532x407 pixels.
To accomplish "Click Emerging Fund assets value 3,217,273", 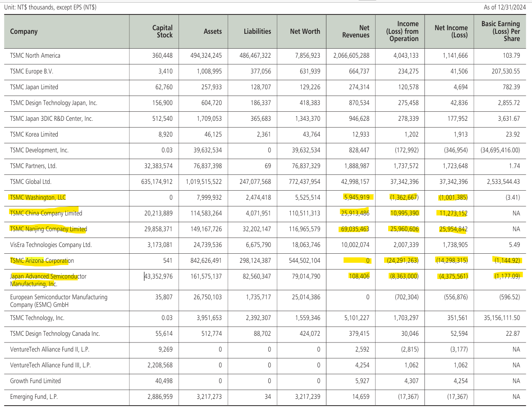I will pos(209,397).
